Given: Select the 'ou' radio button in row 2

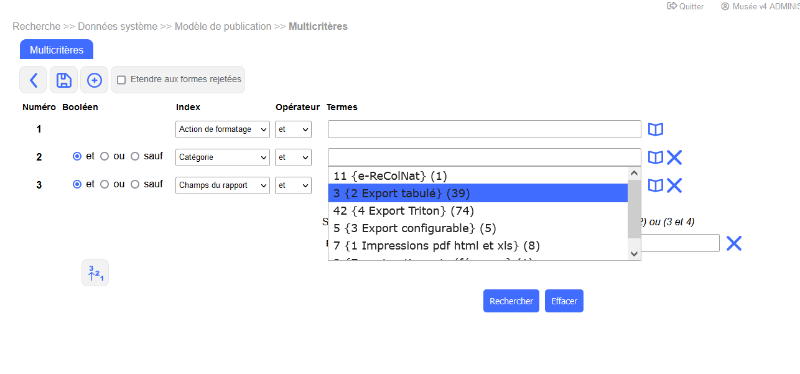Looking at the screenshot, I should tap(105, 157).
